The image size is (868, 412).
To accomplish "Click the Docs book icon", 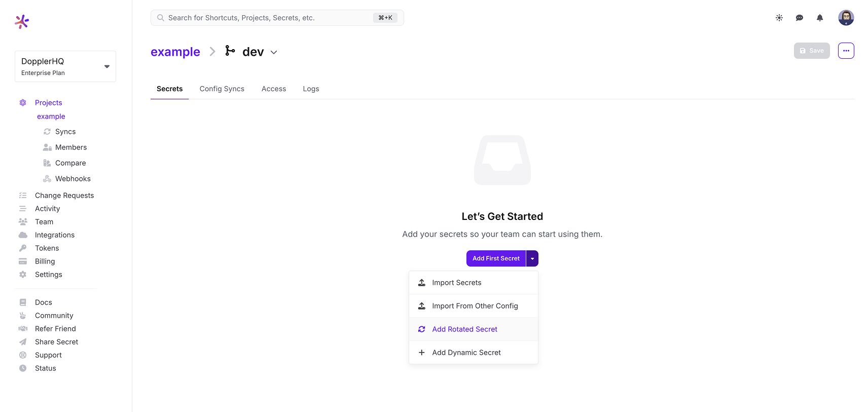I will click(x=23, y=303).
